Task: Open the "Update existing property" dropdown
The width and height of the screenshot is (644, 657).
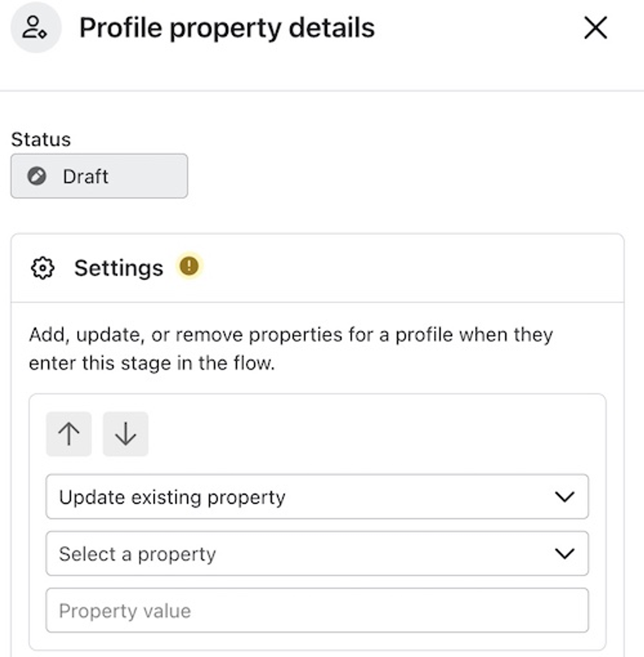Action: pyautogui.click(x=317, y=497)
